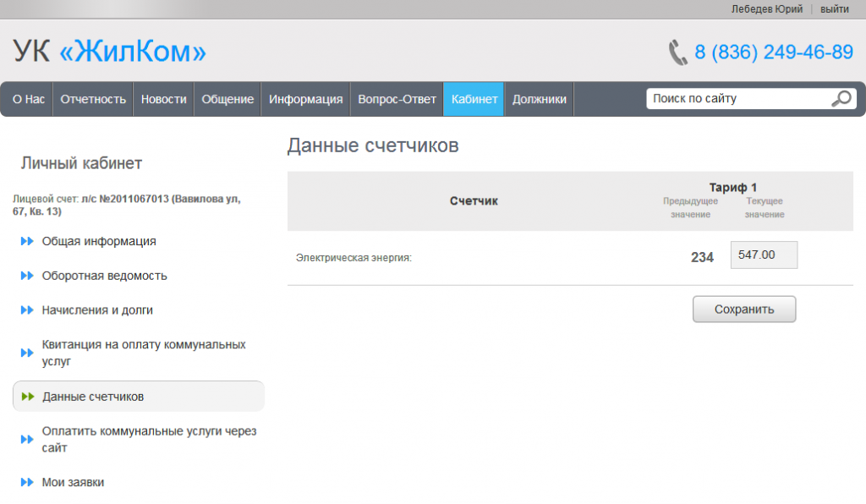Image resolution: width=866 pixels, height=504 pixels.
Task: Click arrow icon beside Мои заявки
Action: pyautogui.click(x=27, y=482)
